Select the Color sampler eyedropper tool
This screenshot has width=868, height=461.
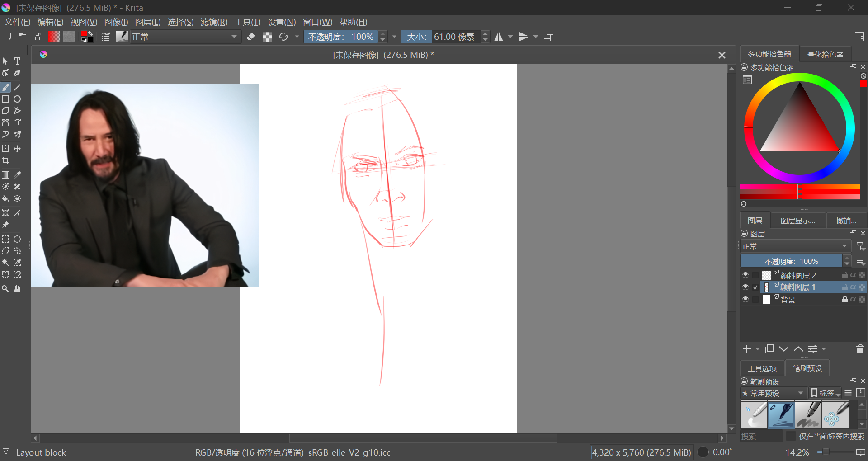point(17,175)
